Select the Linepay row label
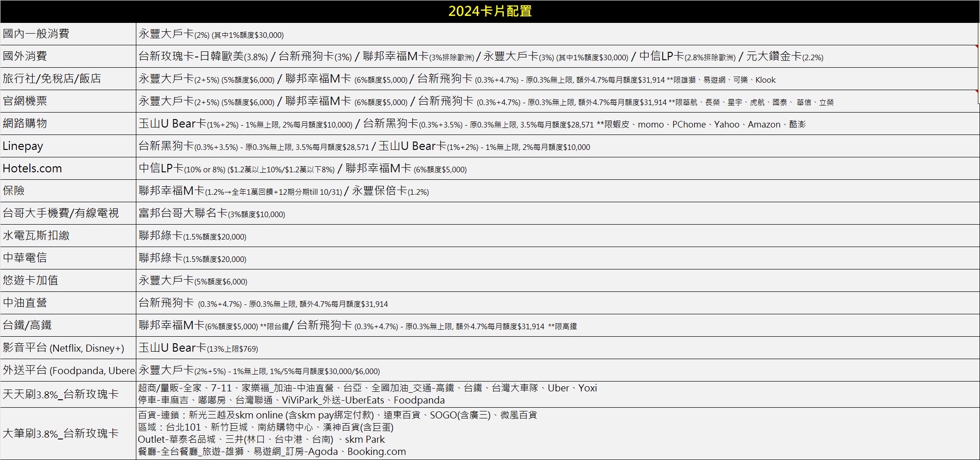Screen dimensions: 980x460 tap(68, 146)
